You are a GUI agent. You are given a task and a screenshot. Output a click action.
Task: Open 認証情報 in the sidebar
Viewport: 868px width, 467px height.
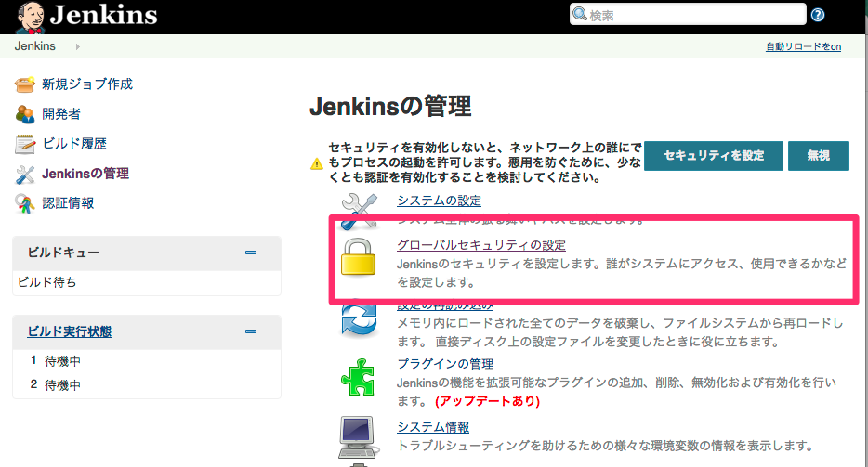click(68, 203)
